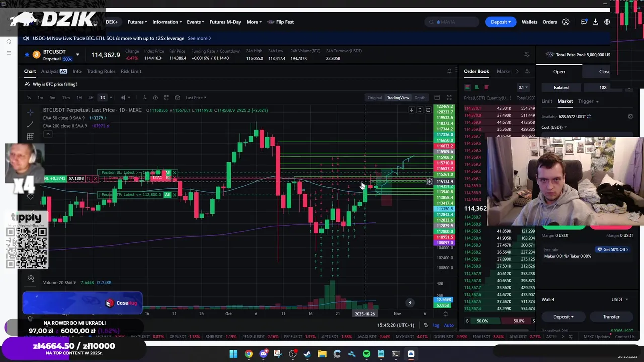
Task: Open order book settings sliders icon
Action: pos(527,71)
